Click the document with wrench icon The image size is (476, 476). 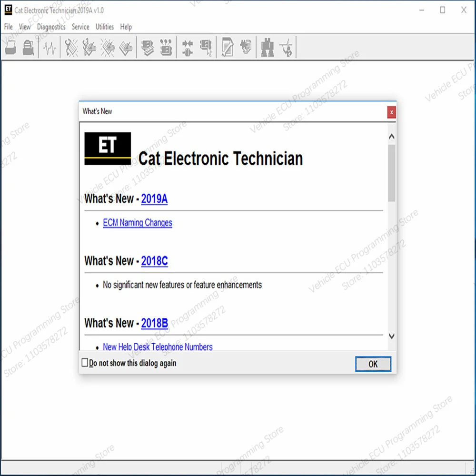(x=228, y=48)
